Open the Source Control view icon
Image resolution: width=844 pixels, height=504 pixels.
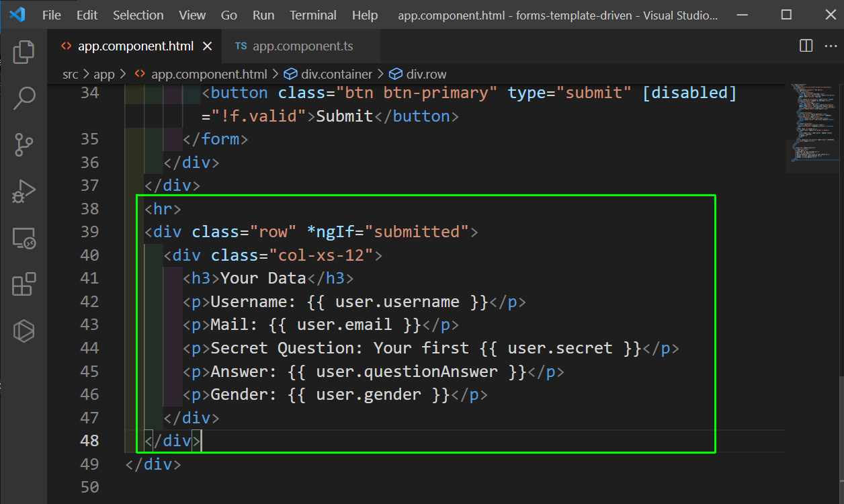[24, 144]
